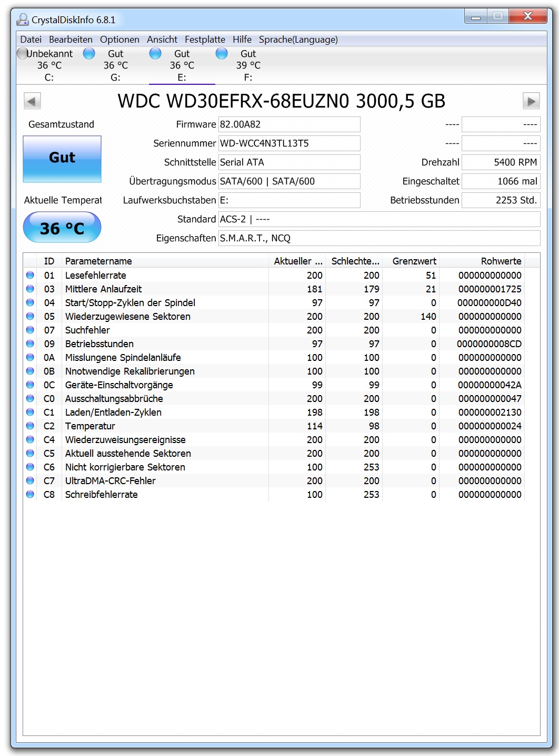Click status orb for Nnotwendige Rekalibrierungen

pos(30,371)
